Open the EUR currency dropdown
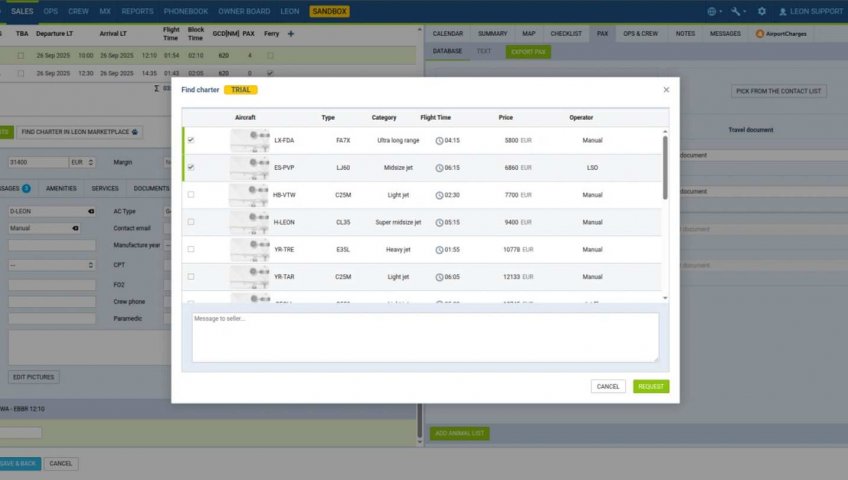Viewport: 848px width, 480px height. (82, 161)
